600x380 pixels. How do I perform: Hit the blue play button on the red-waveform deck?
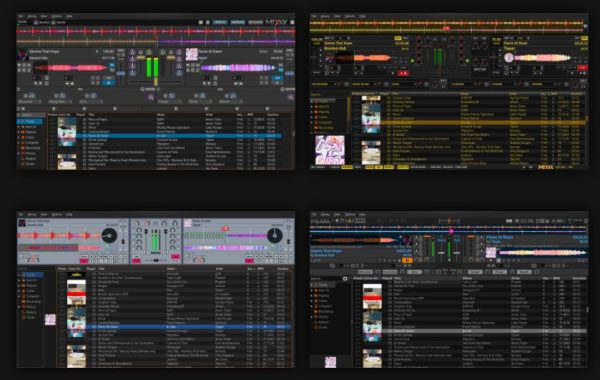point(109,83)
